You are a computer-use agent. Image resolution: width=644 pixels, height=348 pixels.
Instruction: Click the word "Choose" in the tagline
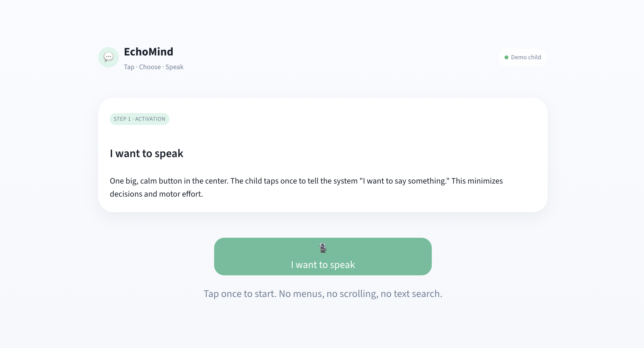coord(150,67)
